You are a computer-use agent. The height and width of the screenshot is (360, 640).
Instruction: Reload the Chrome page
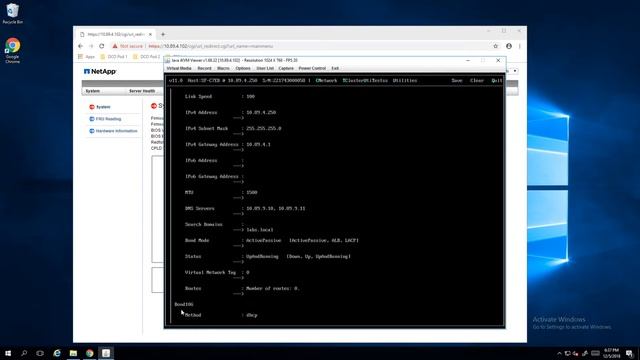pos(102,46)
